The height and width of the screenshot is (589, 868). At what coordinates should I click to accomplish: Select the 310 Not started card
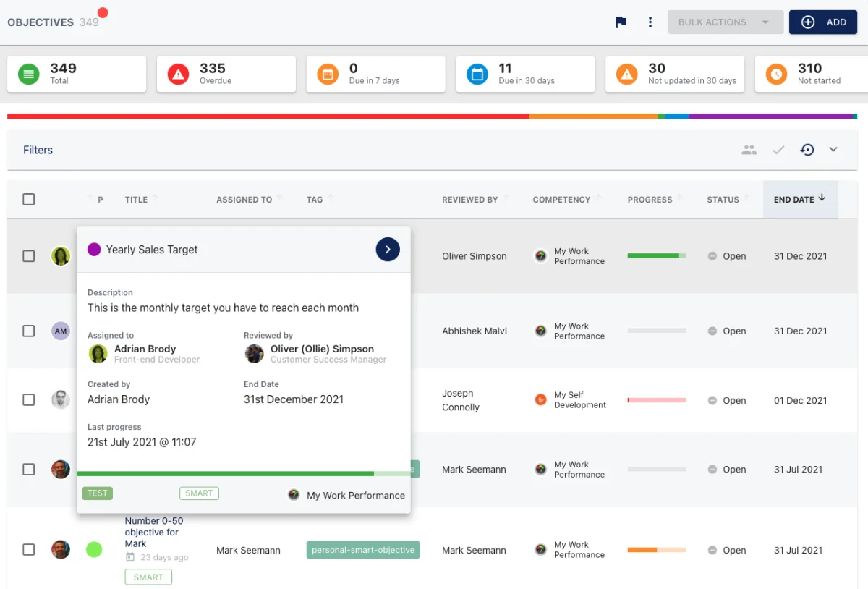pos(812,74)
